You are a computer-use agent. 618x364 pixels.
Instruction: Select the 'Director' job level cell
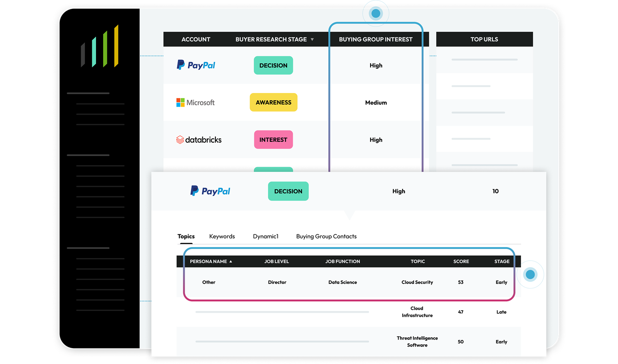pos(277,282)
